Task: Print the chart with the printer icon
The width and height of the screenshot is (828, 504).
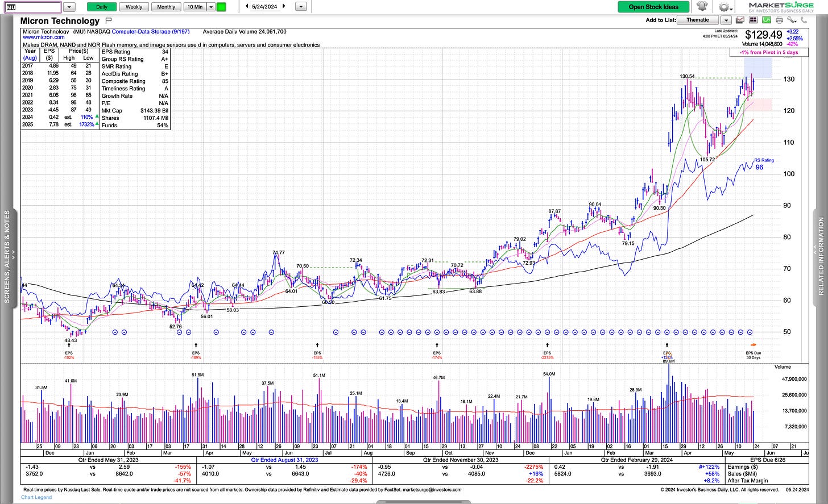Action: point(779,20)
